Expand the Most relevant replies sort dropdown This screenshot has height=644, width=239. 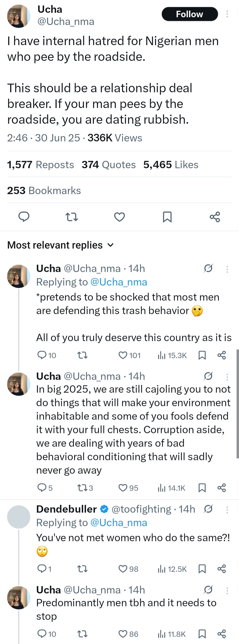coord(110,245)
